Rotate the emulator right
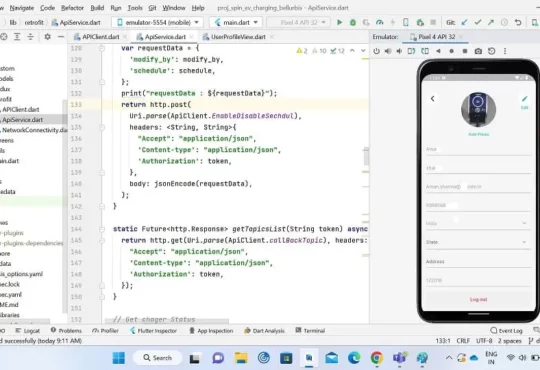540x370 pixels. click(425, 51)
